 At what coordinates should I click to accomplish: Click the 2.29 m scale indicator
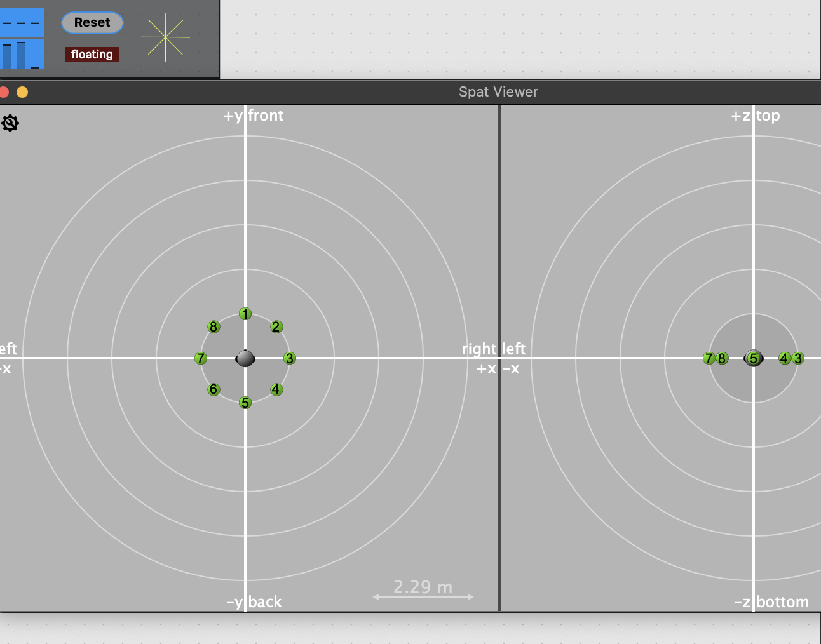pyautogui.click(x=423, y=589)
